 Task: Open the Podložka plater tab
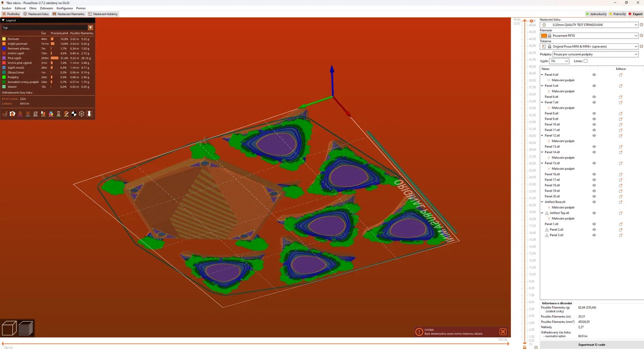click(x=11, y=14)
